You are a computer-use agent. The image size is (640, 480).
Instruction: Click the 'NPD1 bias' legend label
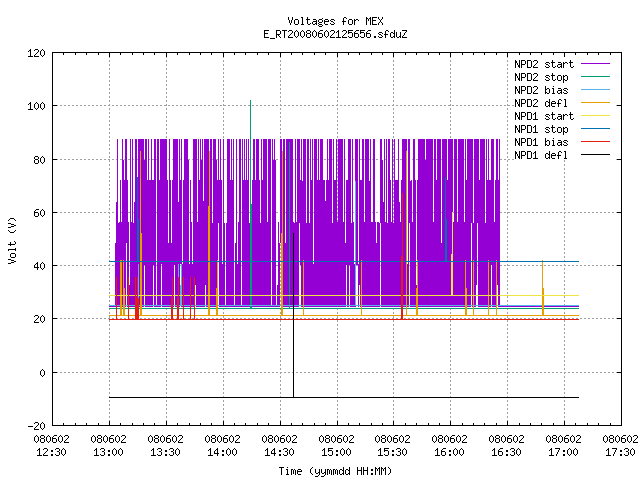(x=541, y=142)
